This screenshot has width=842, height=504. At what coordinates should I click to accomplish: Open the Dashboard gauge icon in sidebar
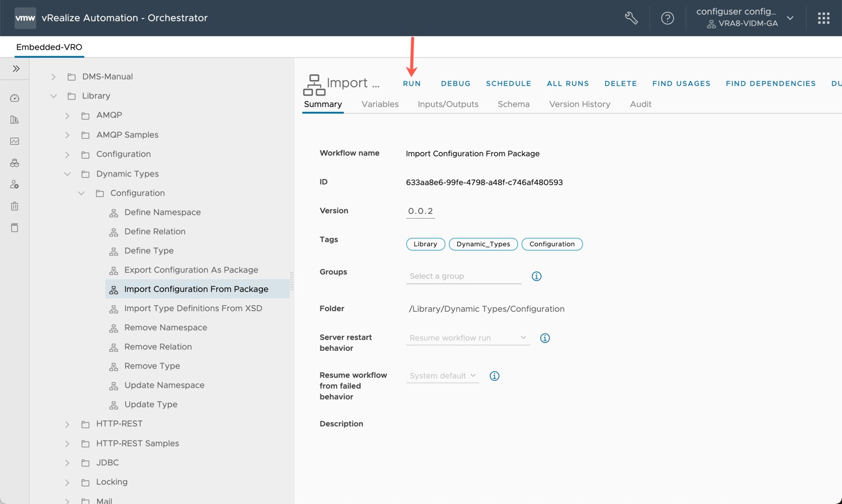click(x=15, y=98)
